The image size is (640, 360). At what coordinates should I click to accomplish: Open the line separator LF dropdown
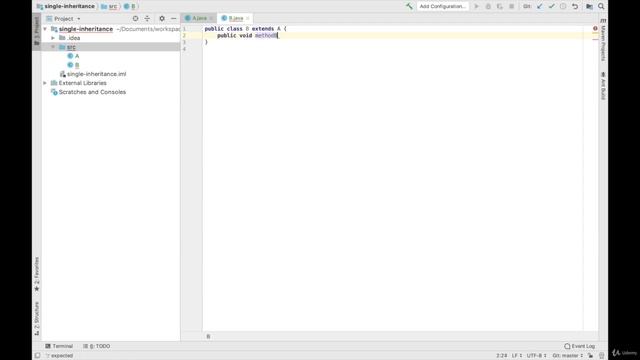coord(517,356)
